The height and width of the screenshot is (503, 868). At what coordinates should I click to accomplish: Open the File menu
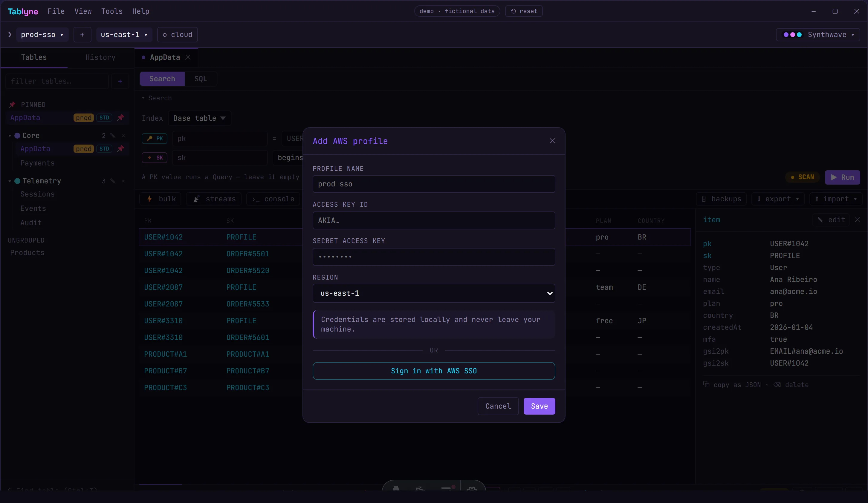56,11
